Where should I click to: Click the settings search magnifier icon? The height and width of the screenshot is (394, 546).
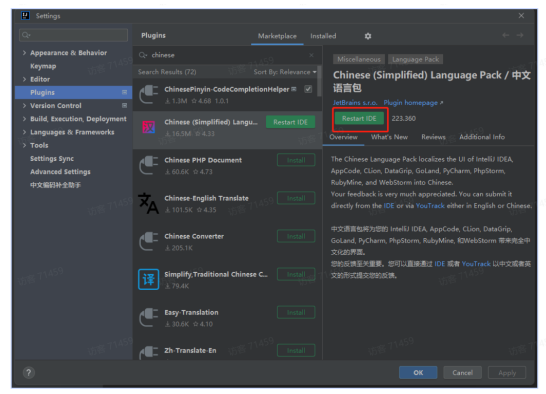[x=26, y=35]
